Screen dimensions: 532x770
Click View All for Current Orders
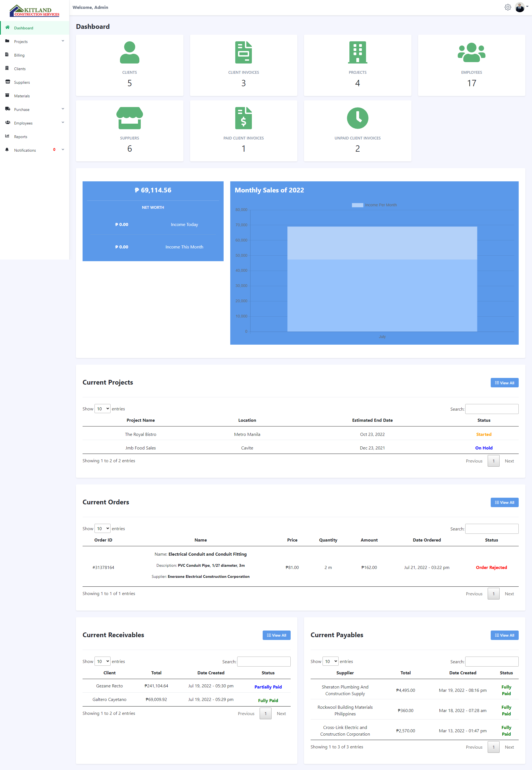[x=504, y=502]
